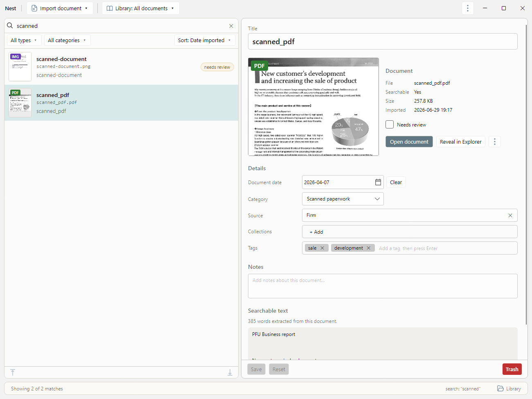This screenshot has width=532, height=399.
Task: Click the detail panel scrollbar
Action: [x=526, y=174]
